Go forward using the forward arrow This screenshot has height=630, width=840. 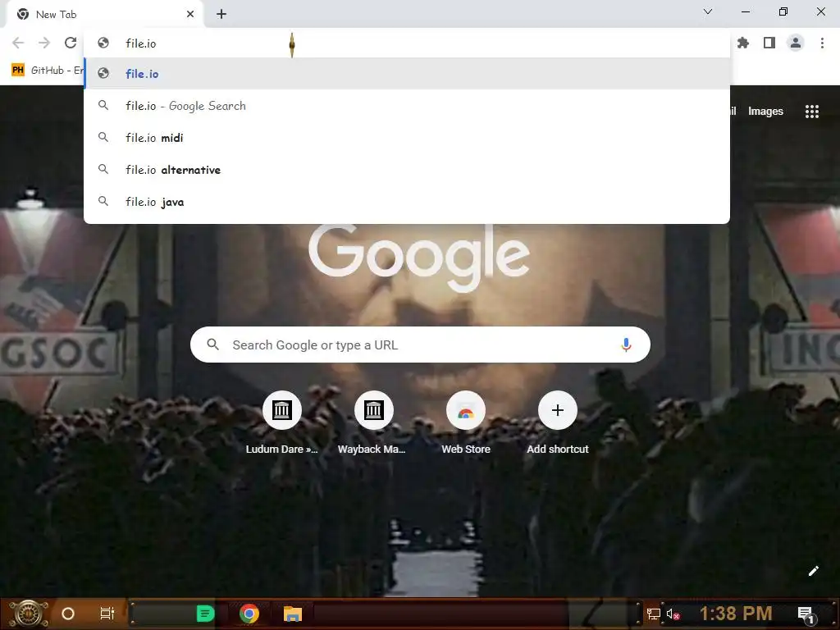pos(44,43)
